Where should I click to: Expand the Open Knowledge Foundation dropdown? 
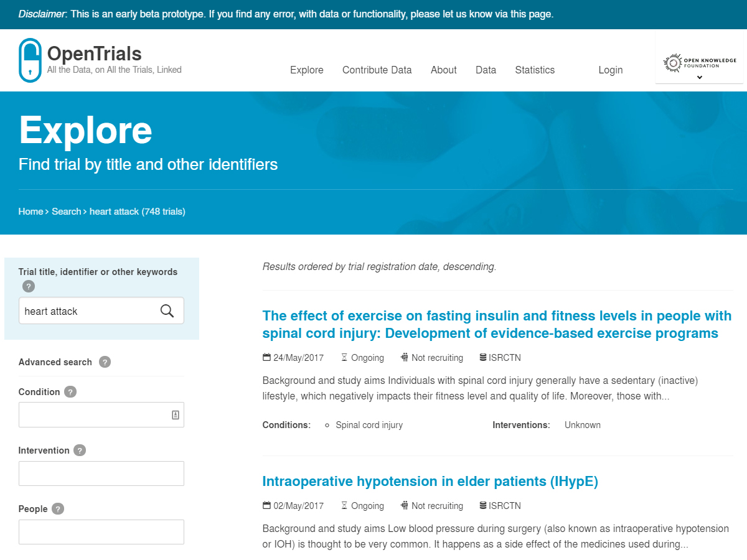coord(699,77)
